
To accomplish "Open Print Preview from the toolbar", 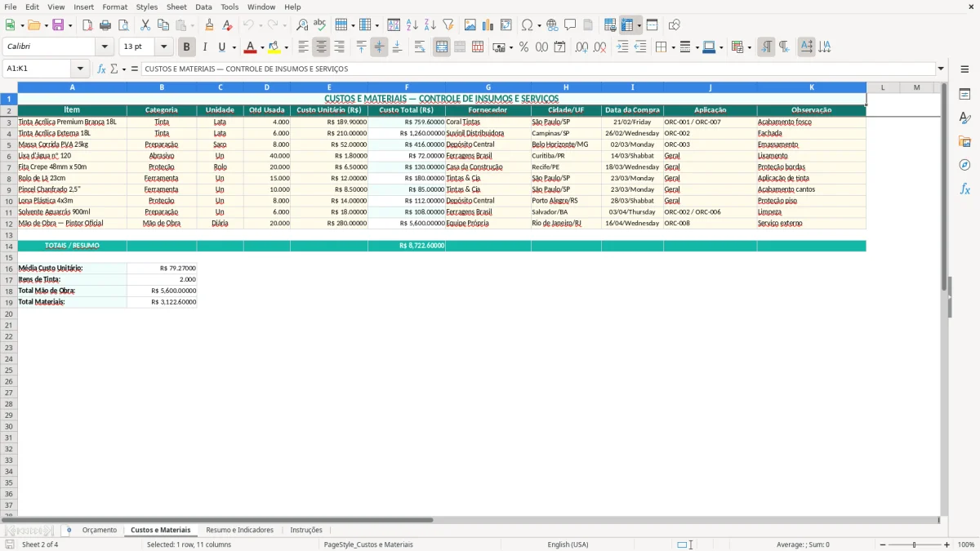I will [x=123, y=25].
